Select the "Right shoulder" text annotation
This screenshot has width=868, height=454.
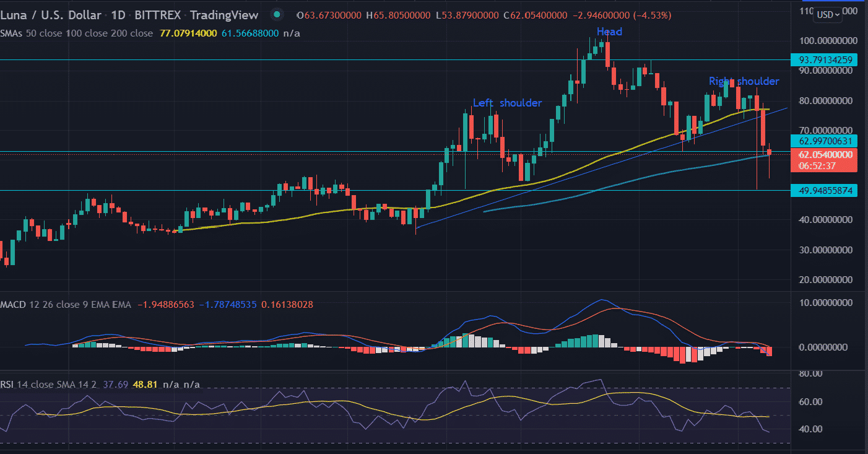[x=744, y=81]
